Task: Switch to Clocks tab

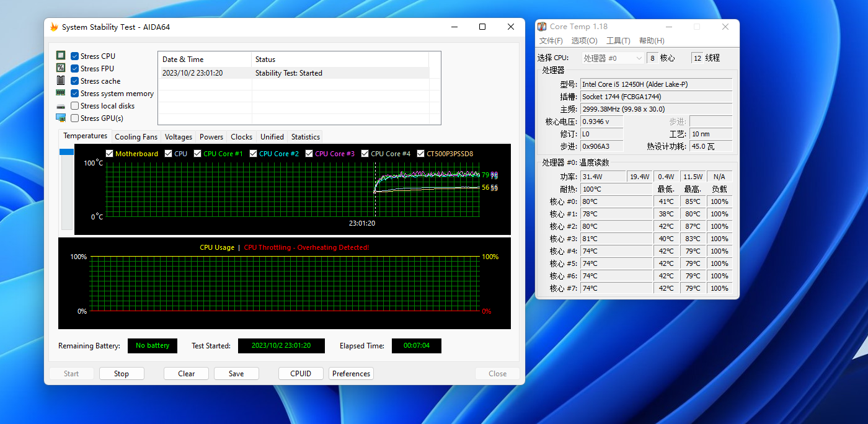Action: (x=241, y=137)
